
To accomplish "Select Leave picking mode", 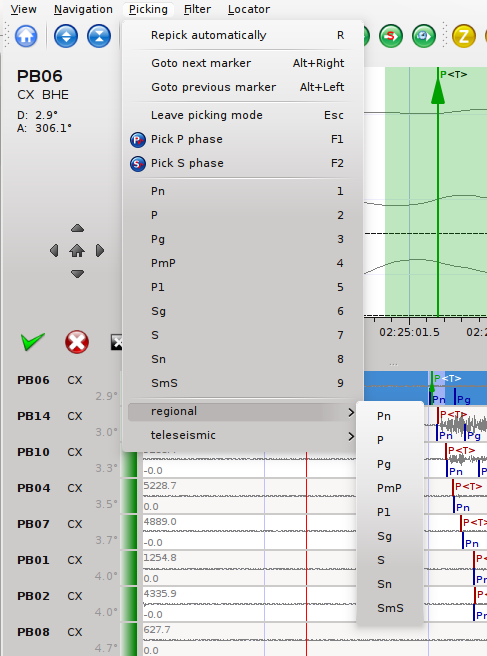I will pos(243,115).
